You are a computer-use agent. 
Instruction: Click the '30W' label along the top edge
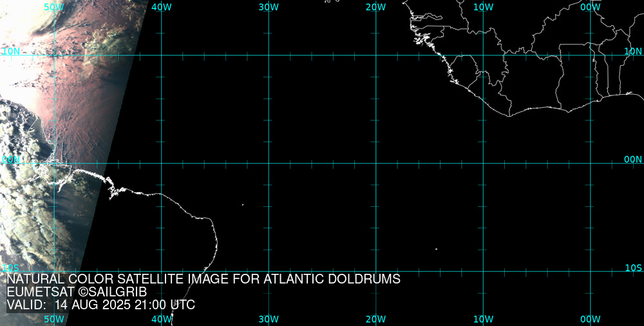point(269,7)
